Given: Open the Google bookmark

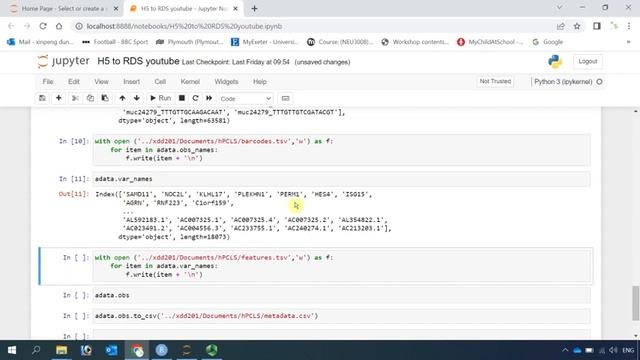Looking at the screenshot, I should (x=548, y=42).
